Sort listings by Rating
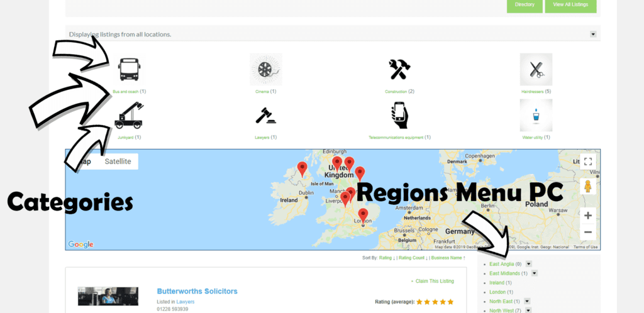The width and height of the screenshot is (644, 313). 386,258
